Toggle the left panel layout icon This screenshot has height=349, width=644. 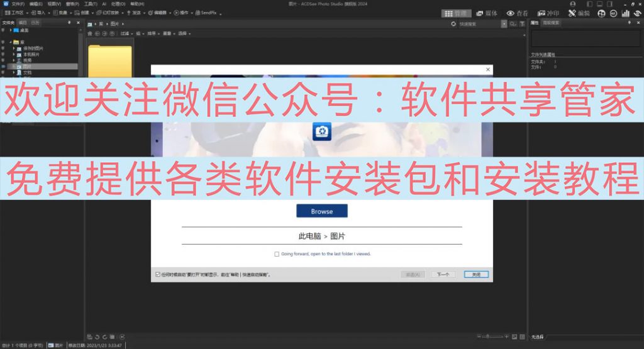(x=590, y=4)
